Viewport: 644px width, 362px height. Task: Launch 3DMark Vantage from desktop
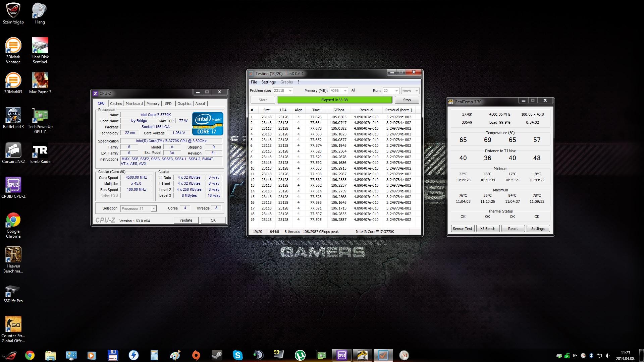coord(13,51)
